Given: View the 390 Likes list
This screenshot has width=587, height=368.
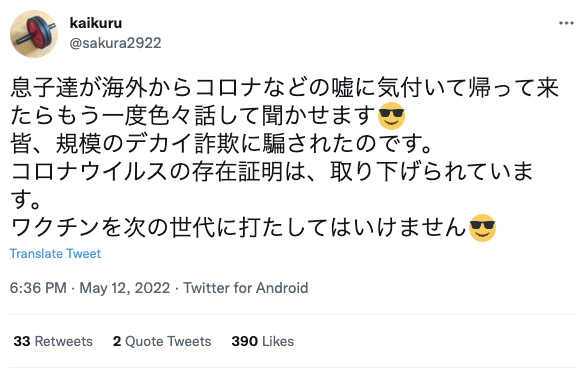Looking at the screenshot, I should pos(262,341).
